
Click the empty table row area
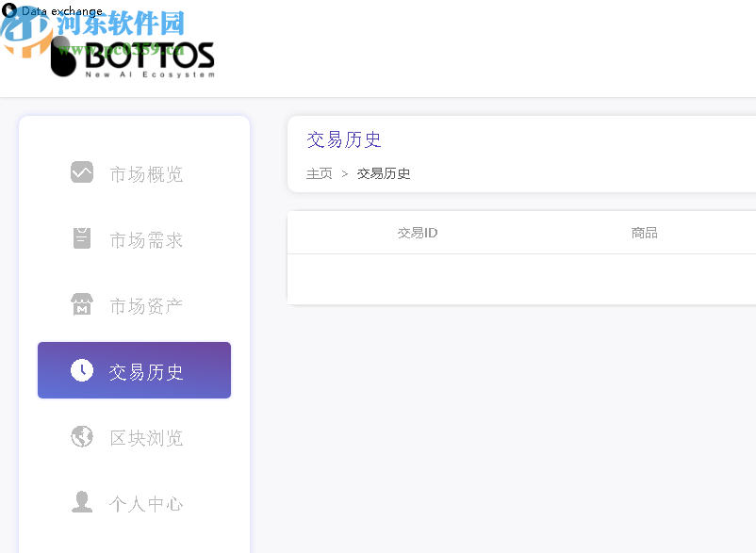click(x=518, y=278)
